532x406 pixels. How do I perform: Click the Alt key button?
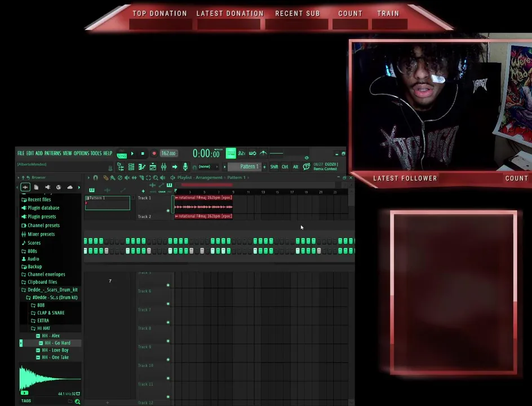click(x=295, y=167)
